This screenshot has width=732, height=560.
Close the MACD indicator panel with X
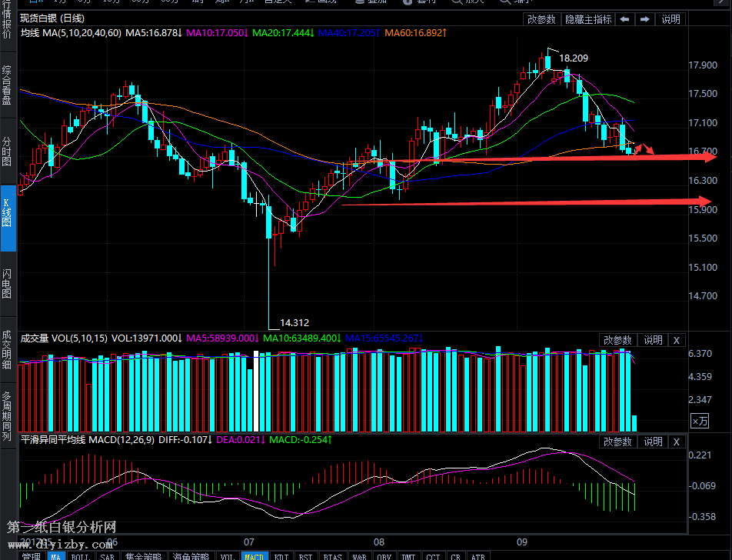(x=677, y=442)
